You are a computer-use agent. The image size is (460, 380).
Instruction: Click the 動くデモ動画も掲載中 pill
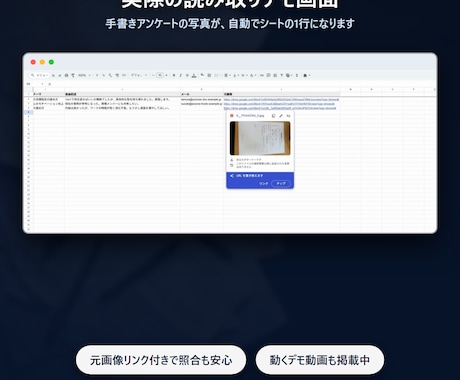point(320,360)
